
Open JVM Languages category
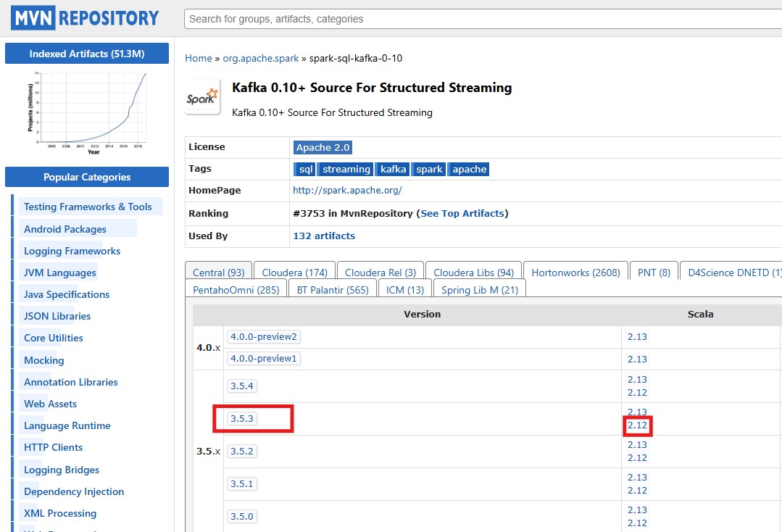(x=60, y=273)
